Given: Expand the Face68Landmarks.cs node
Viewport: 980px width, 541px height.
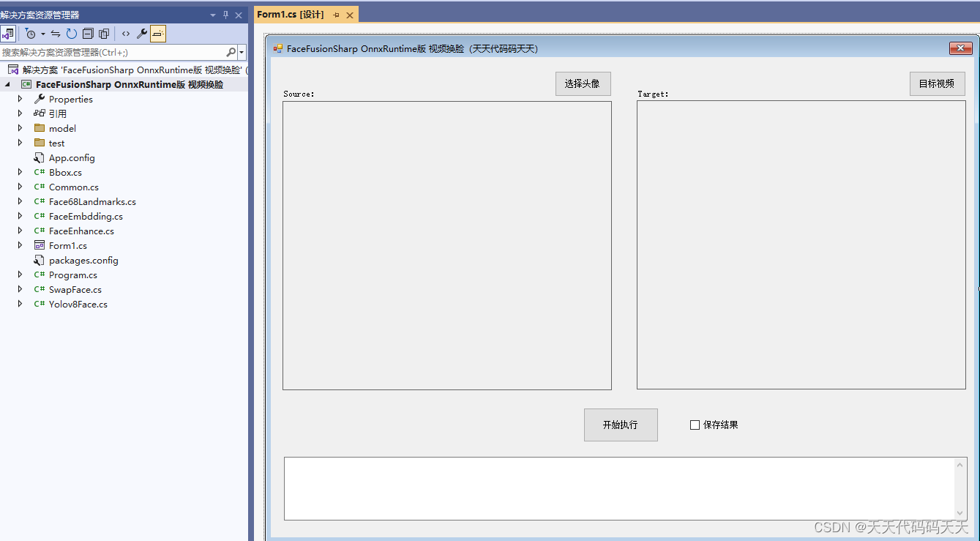Looking at the screenshot, I should click(x=20, y=201).
